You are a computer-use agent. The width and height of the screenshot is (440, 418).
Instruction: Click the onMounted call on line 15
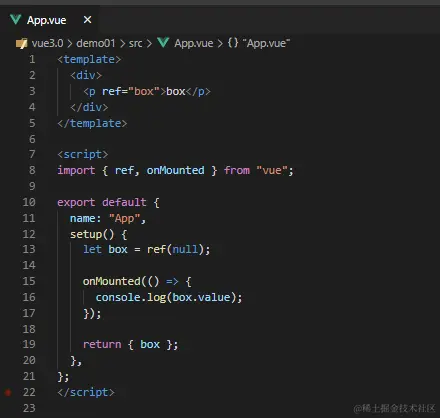[x=112, y=281]
